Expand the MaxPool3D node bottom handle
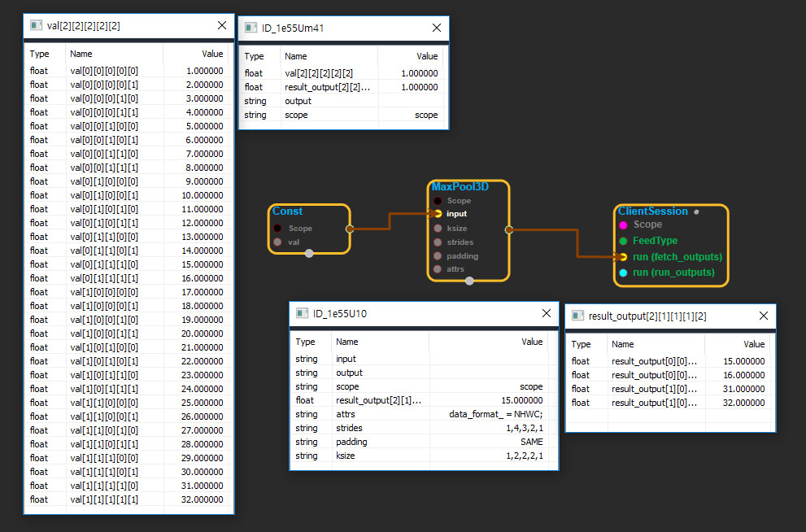Image resolution: width=806 pixels, height=532 pixels. pos(469,281)
